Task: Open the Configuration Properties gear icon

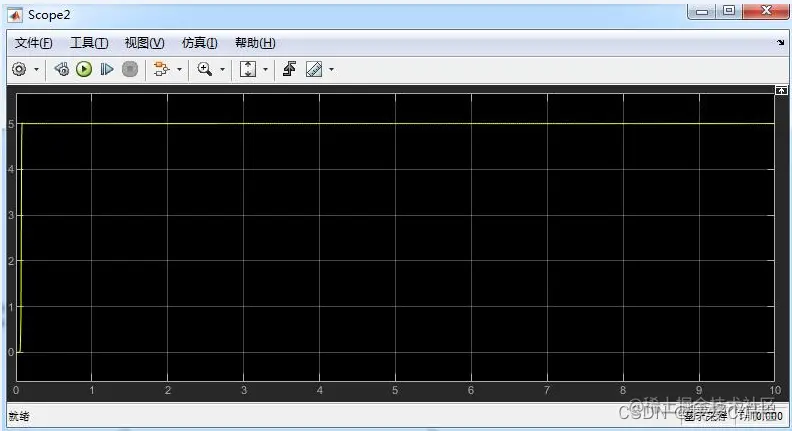Action: (19, 69)
